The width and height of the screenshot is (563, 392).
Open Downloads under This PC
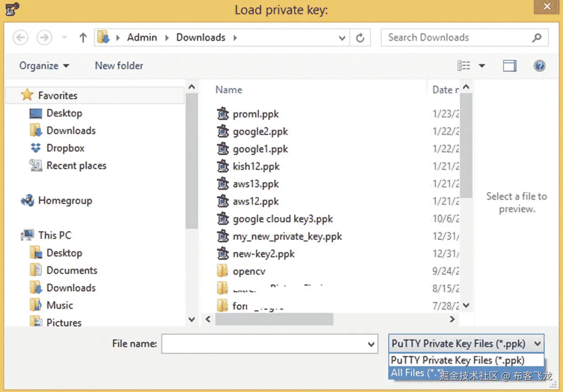coord(71,288)
